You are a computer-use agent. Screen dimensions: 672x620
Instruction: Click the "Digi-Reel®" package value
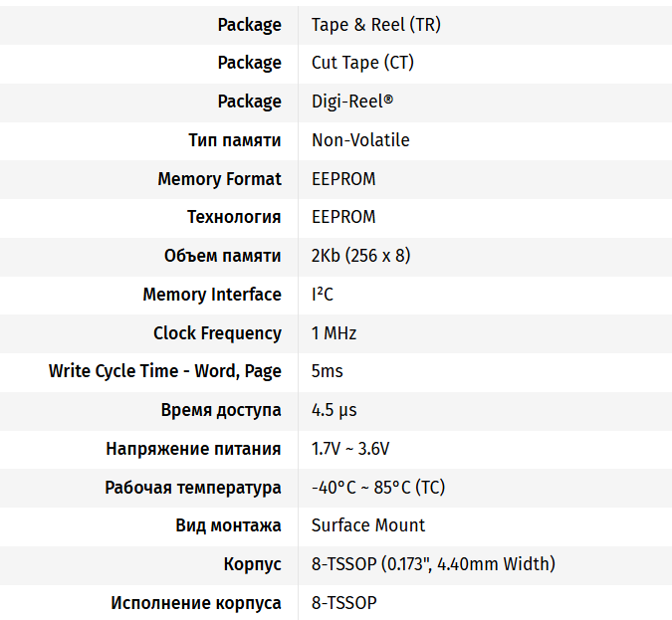(x=352, y=102)
